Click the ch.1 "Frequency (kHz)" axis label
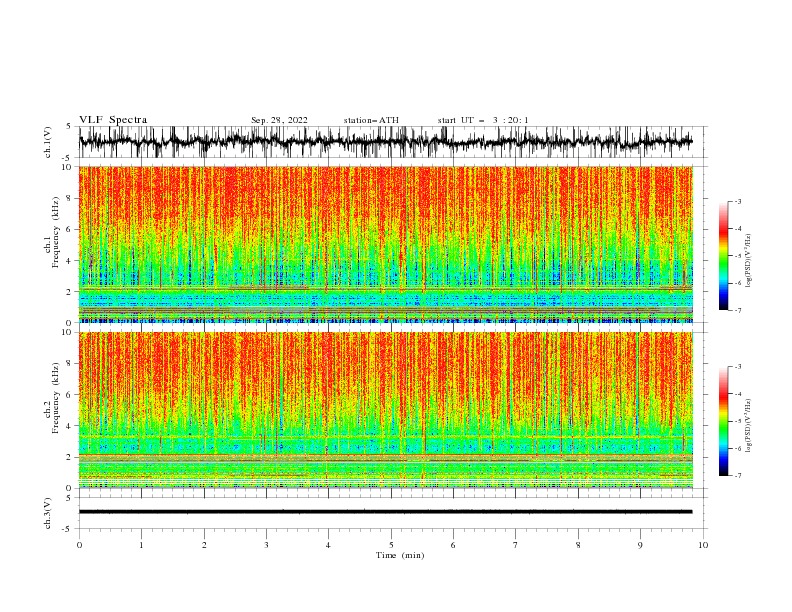The height and width of the screenshot is (612, 792). [x=55, y=232]
